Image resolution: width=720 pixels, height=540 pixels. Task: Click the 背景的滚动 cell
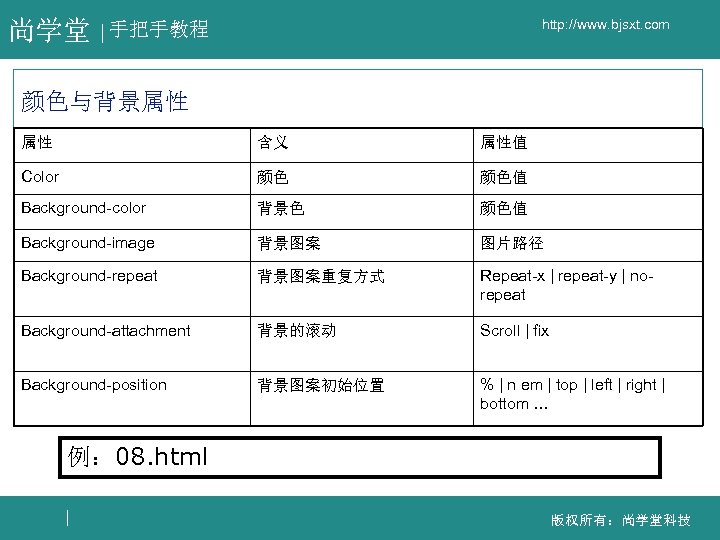[362, 344]
